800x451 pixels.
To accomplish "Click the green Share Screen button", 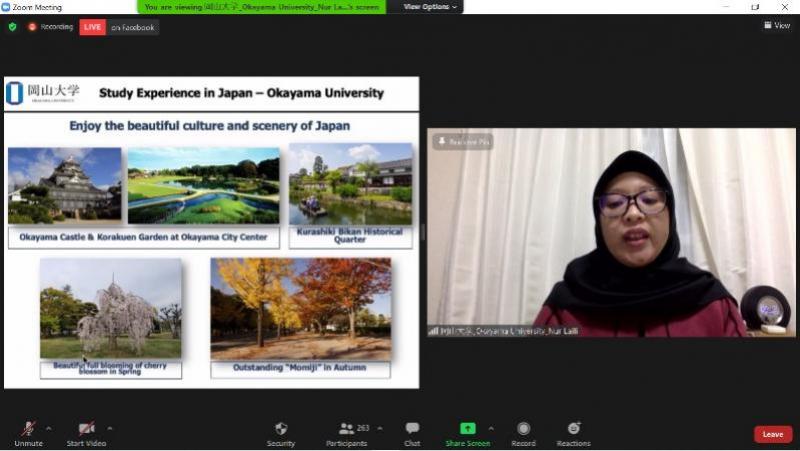I will click(x=467, y=434).
